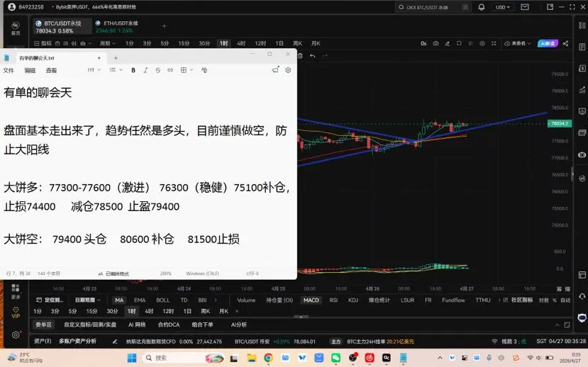Insert a link with Notepad's link icon
Viewport: 588px width, 367px height.
170,70
